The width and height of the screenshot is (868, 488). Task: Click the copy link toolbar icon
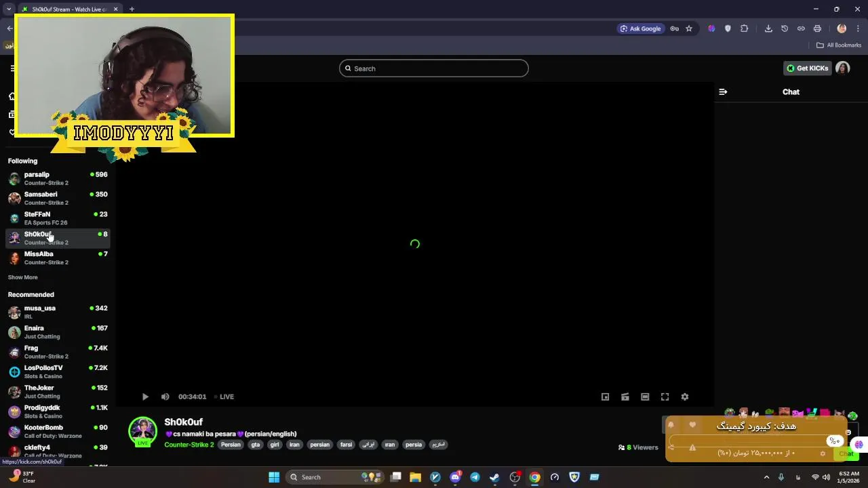(801, 28)
